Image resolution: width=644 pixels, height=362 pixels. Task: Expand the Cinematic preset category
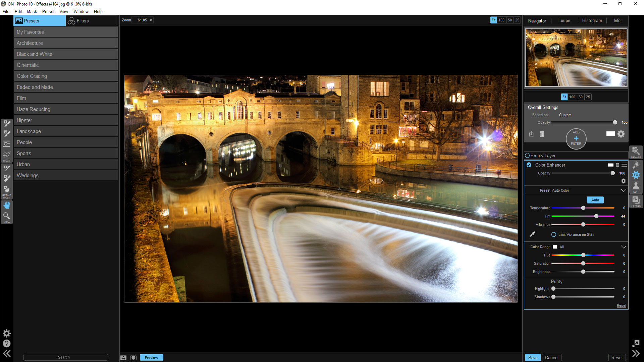(x=66, y=65)
